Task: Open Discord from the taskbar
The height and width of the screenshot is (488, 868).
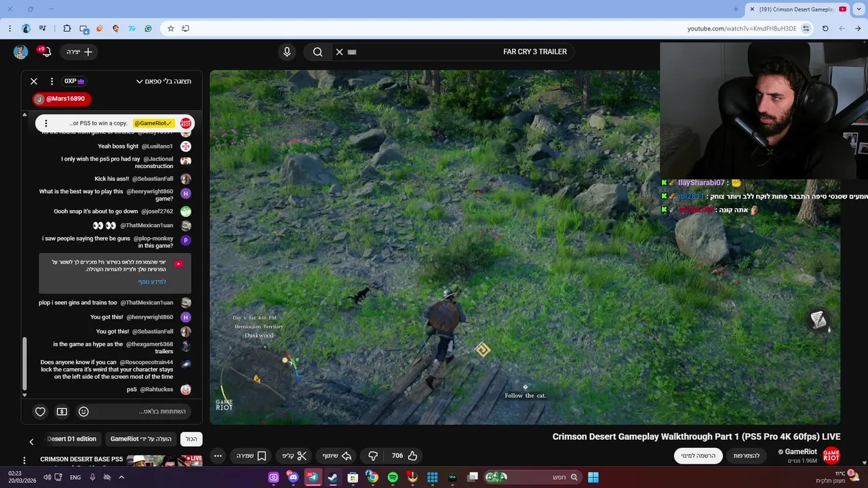Action: pos(292,477)
